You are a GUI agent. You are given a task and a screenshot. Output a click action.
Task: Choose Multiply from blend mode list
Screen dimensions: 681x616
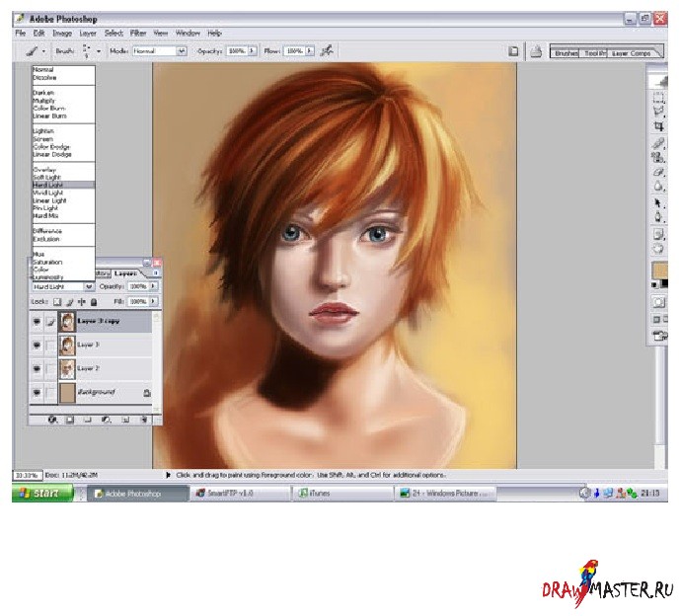tap(44, 101)
